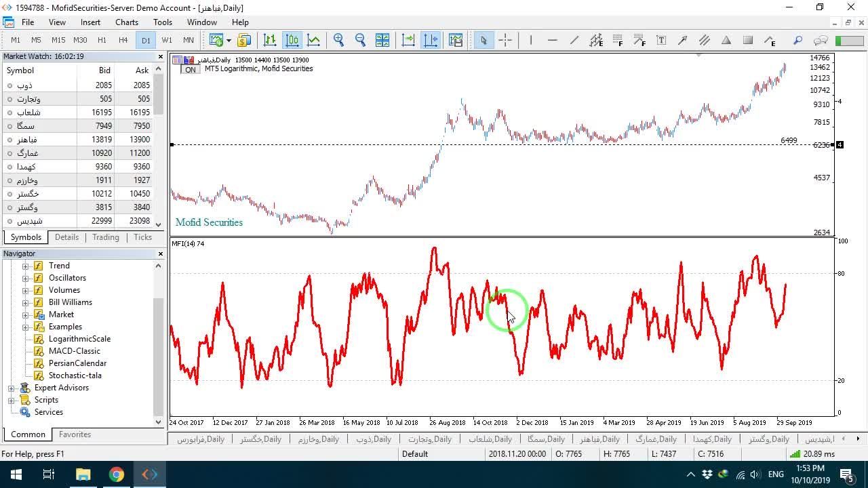The image size is (868, 488).
Task: Close the Market Watch panel
Action: coord(161,57)
